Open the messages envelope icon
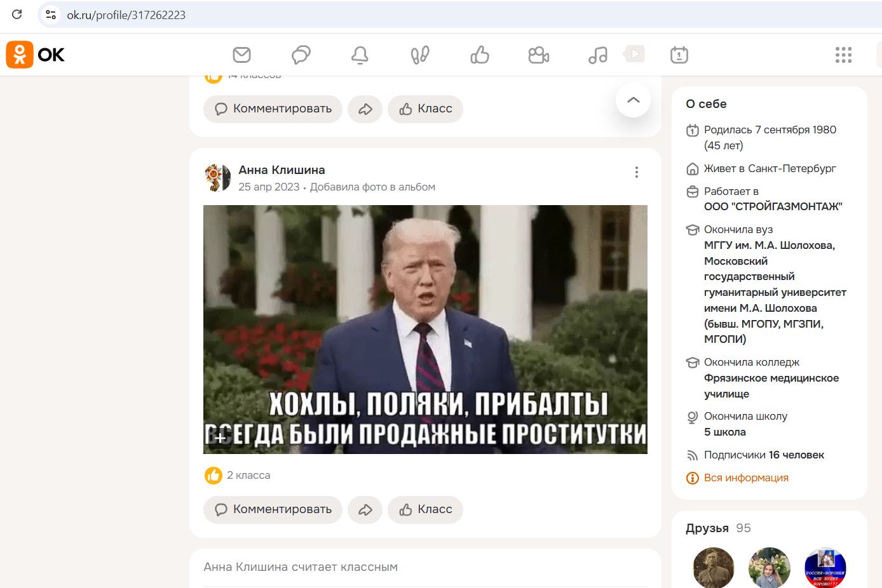 241,55
